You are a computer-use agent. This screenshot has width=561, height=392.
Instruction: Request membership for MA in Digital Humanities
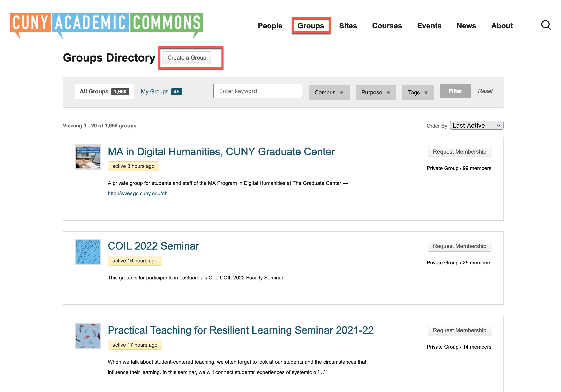pos(459,151)
